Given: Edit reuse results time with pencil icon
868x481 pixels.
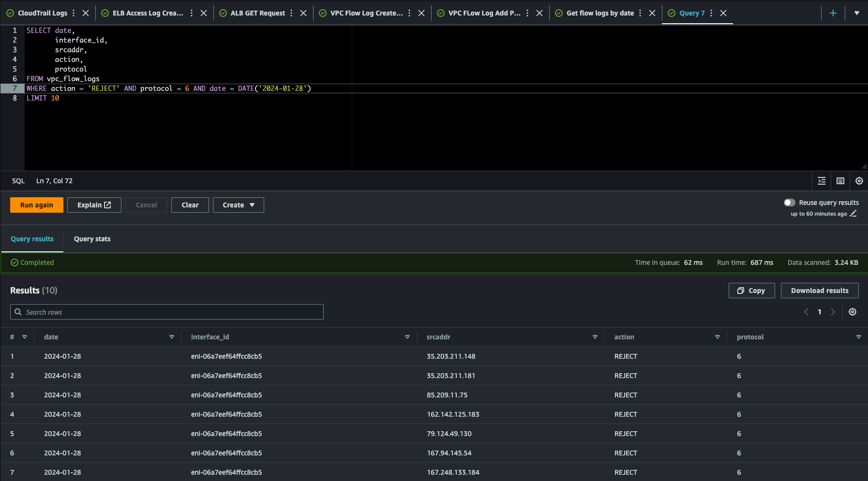Looking at the screenshot, I should pyautogui.click(x=853, y=214).
